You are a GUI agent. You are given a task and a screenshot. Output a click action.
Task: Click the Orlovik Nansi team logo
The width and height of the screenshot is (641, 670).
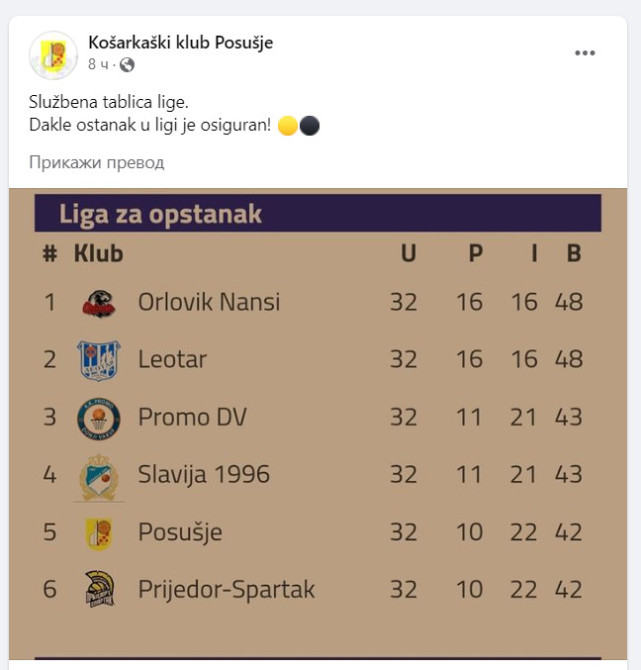click(x=98, y=302)
